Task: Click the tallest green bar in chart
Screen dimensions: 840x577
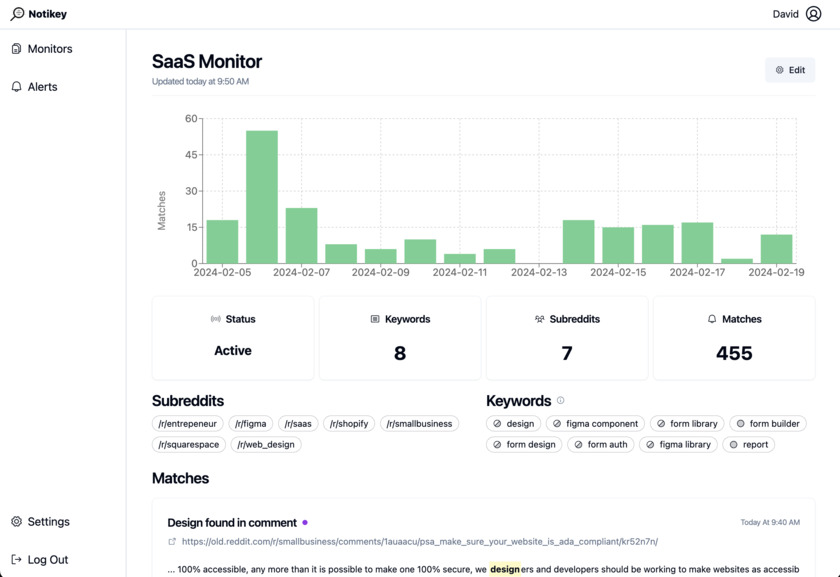Action: coord(262,197)
